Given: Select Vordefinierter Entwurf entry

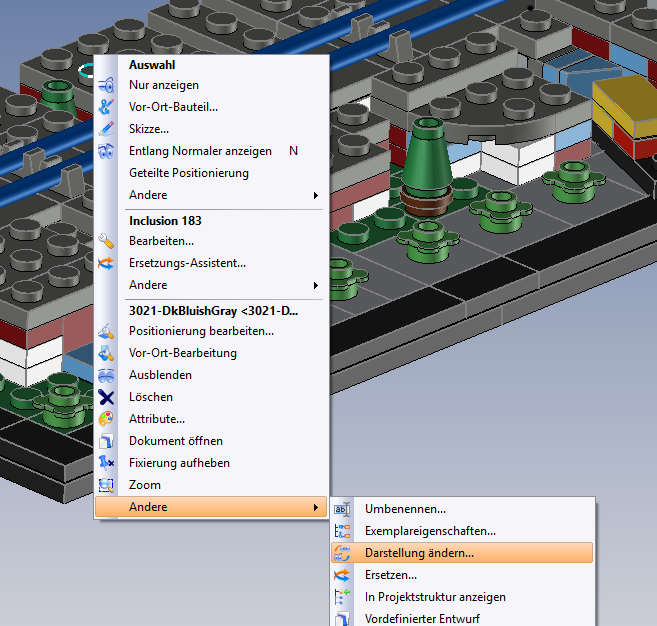Looking at the screenshot, I should click(x=462, y=618).
